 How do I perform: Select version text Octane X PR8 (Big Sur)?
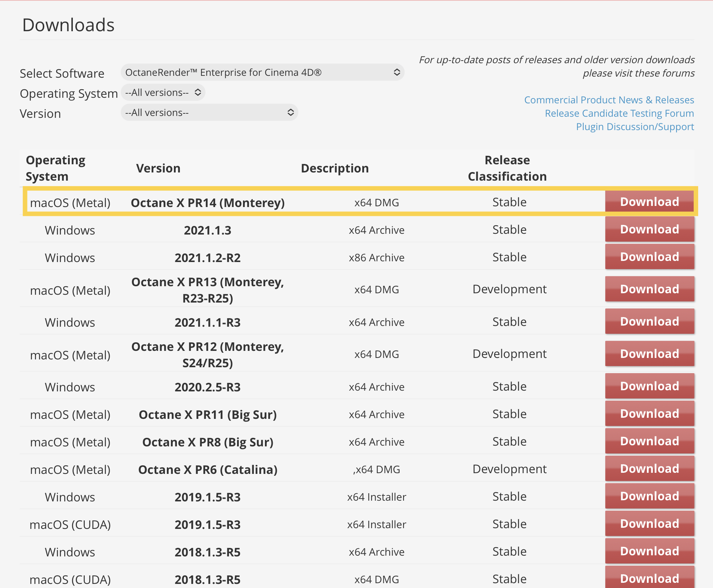pyautogui.click(x=208, y=442)
